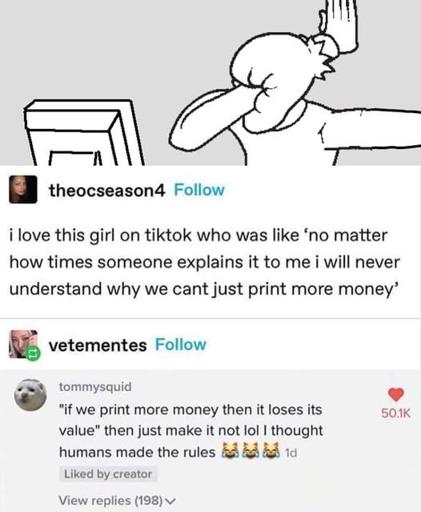Viewport: 421px width, 512px height.
Task: Click the tommysquid commenter name
Action: coord(95,387)
